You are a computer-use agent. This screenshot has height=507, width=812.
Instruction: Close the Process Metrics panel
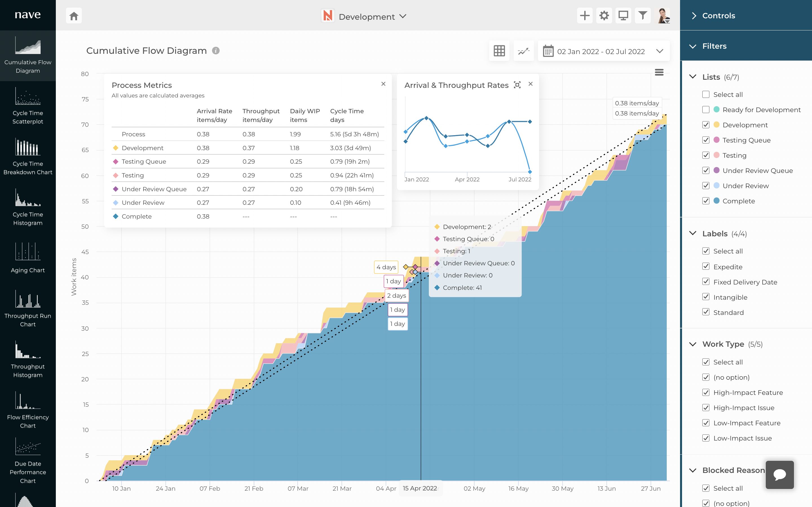click(x=383, y=84)
